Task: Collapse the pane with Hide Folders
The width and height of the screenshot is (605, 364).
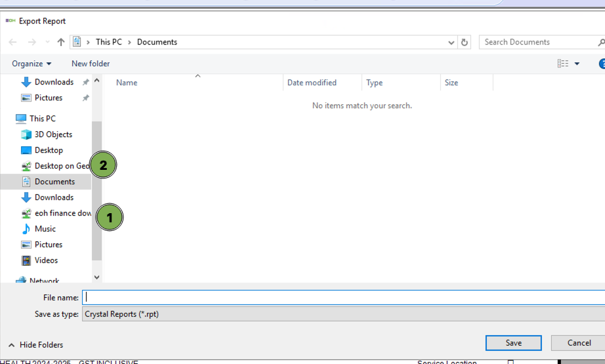Action: pyautogui.click(x=35, y=344)
